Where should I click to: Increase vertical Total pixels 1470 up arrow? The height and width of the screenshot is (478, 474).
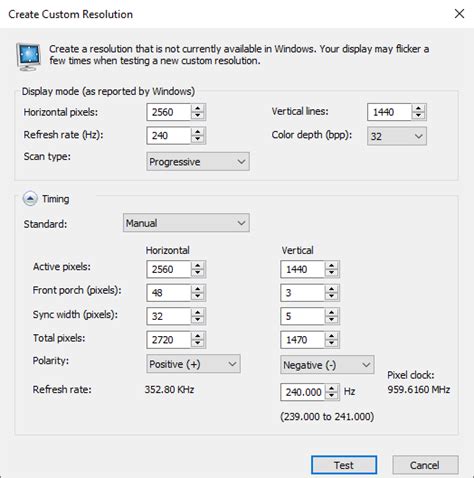pos(332,336)
